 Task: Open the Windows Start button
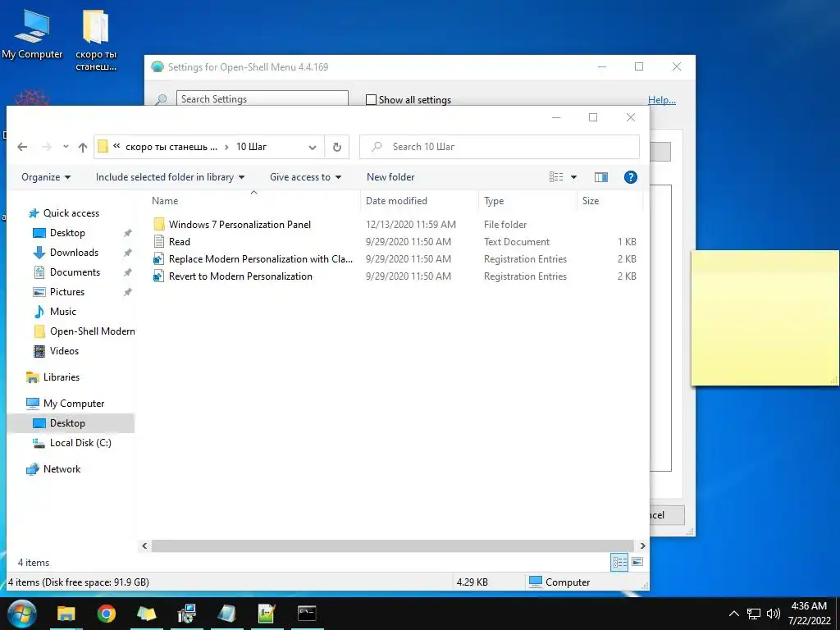tap(22, 614)
